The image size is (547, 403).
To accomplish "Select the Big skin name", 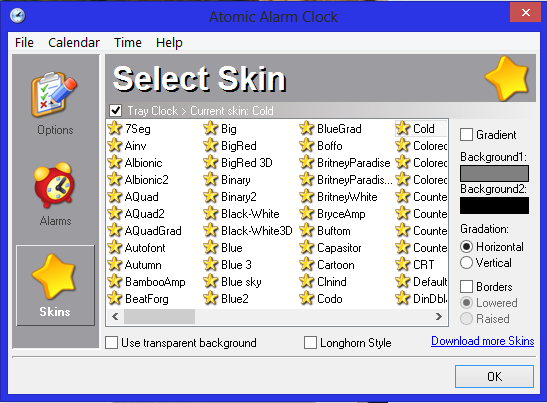I will (x=229, y=129).
